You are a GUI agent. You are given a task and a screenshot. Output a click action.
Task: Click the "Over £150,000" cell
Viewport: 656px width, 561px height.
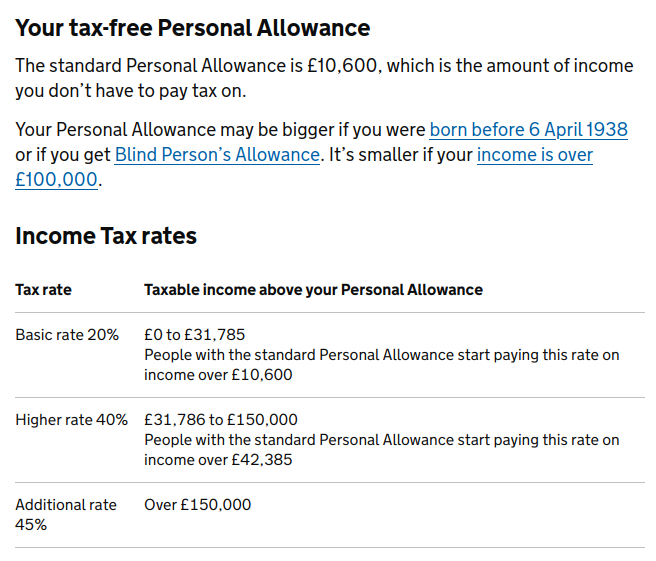(x=198, y=505)
